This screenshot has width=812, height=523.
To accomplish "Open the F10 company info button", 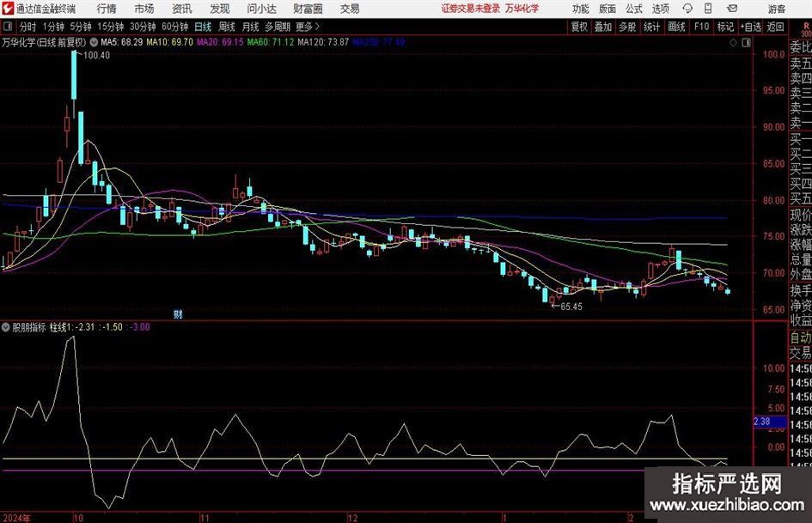I will [x=701, y=27].
